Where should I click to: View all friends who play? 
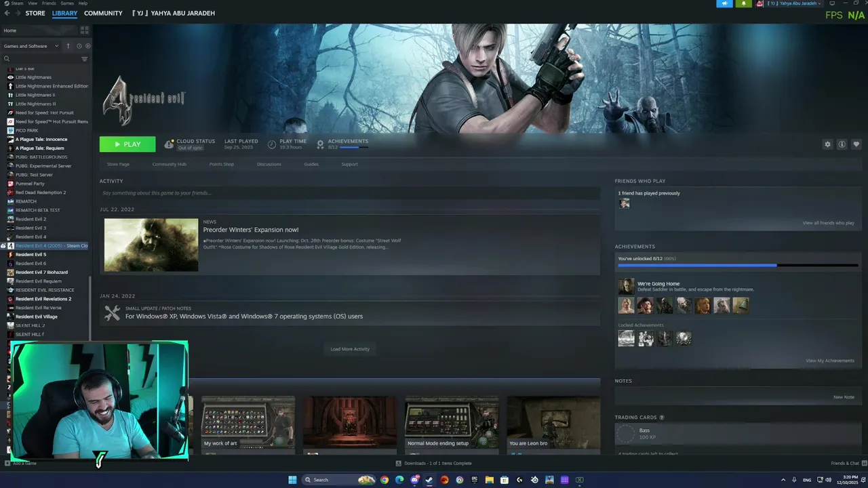click(x=829, y=223)
